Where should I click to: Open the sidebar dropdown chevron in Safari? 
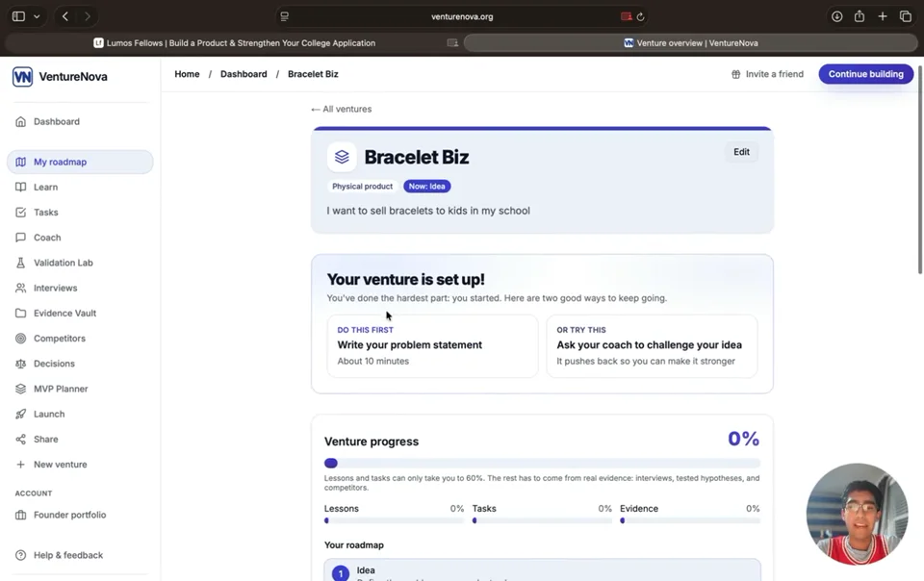tap(37, 16)
